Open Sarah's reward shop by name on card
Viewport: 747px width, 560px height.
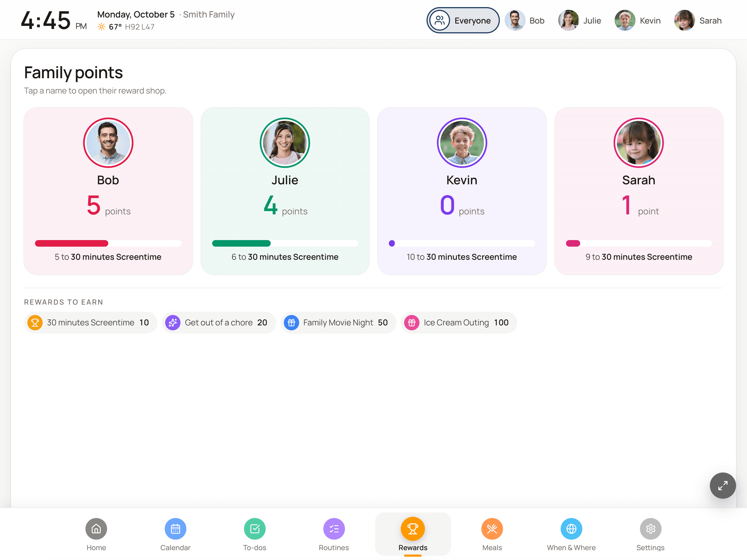(639, 180)
